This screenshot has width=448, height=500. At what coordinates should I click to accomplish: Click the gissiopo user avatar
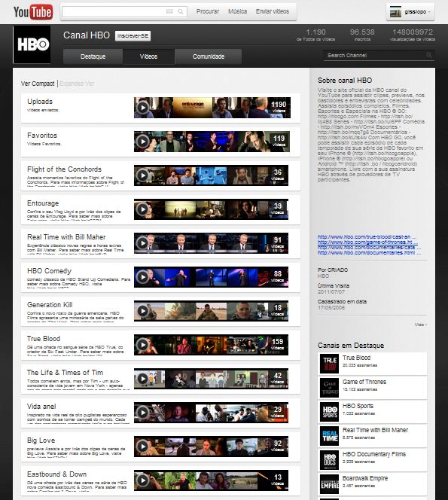(395, 12)
